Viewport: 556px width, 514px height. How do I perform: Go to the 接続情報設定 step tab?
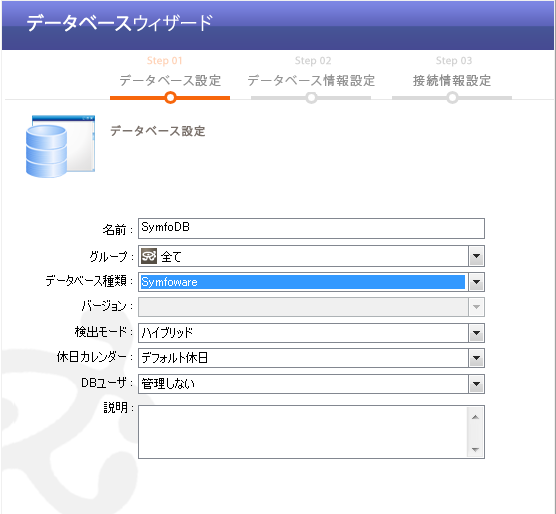pos(452,80)
